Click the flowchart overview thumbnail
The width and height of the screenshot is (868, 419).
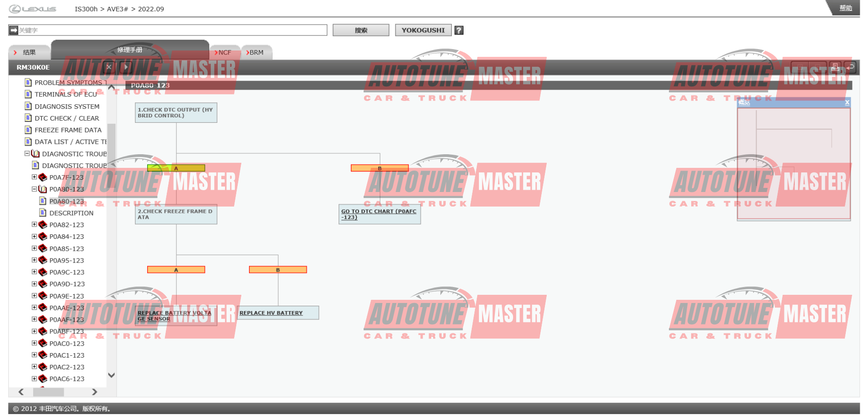[793, 164]
